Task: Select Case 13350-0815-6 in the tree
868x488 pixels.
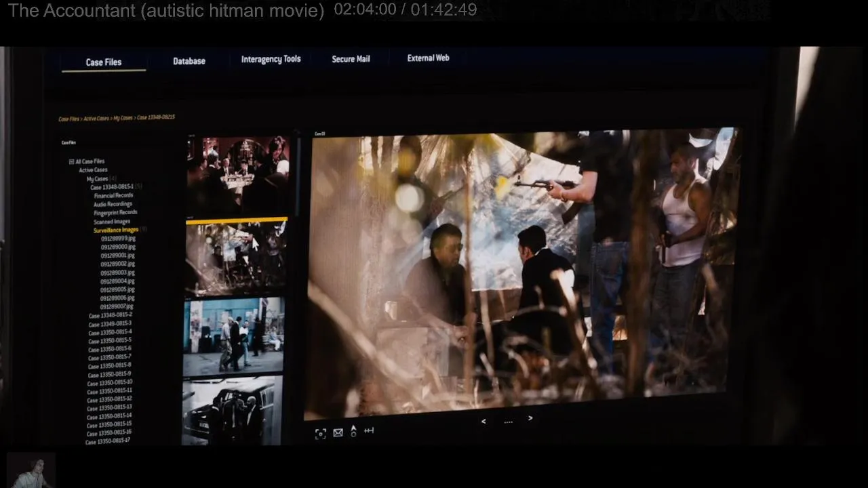Action: tap(110, 348)
